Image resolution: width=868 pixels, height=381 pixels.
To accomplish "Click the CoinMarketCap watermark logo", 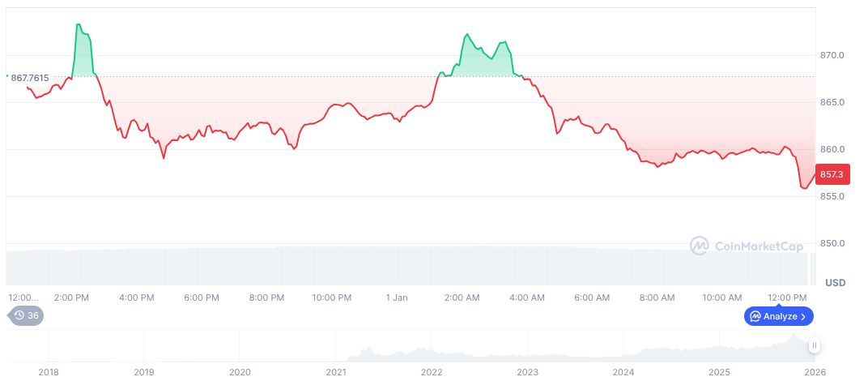I will [700, 245].
